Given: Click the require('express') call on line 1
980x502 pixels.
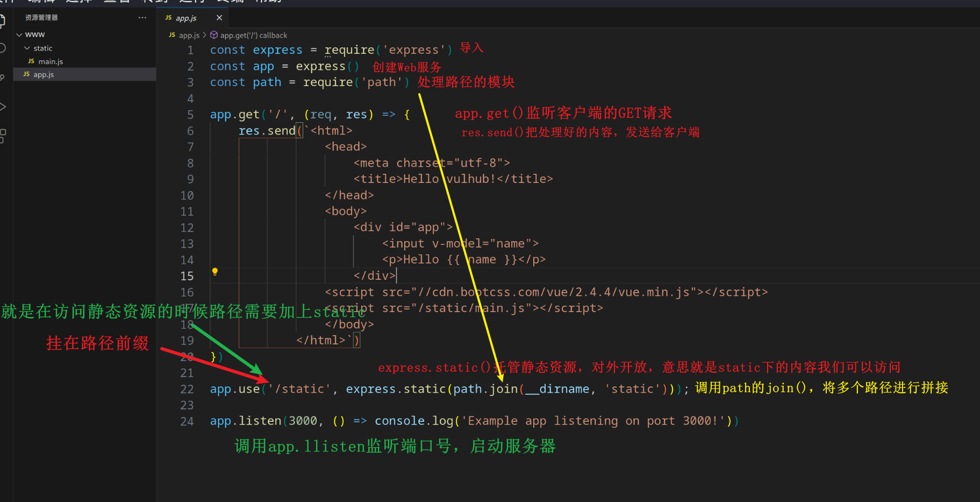Looking at the screenshot, I should 389,50.
